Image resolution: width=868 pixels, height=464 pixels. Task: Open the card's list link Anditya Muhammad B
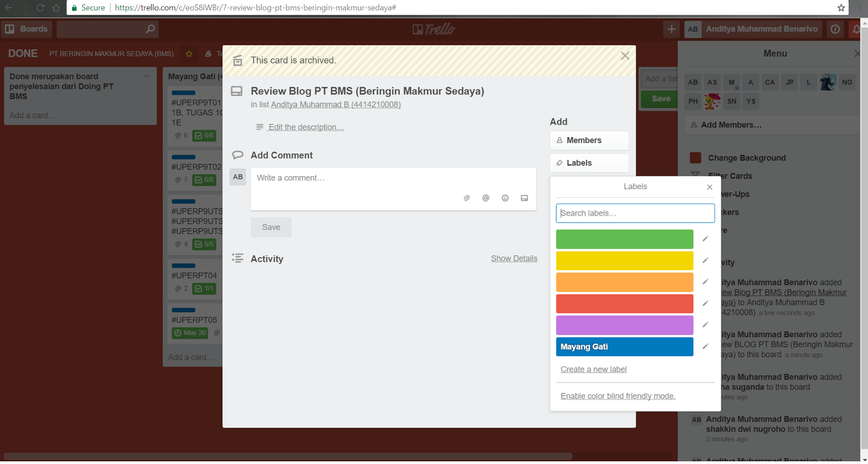(x=336, y=105)
